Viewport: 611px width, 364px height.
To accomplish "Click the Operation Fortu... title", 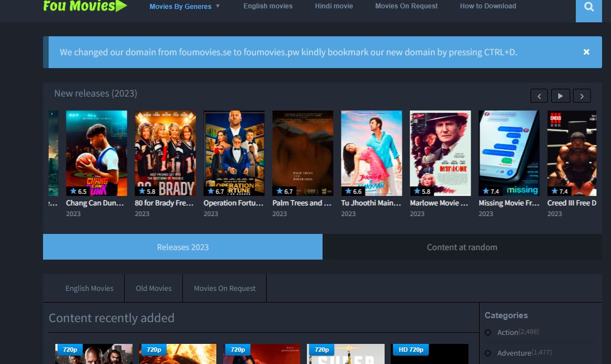I will 234,203.
